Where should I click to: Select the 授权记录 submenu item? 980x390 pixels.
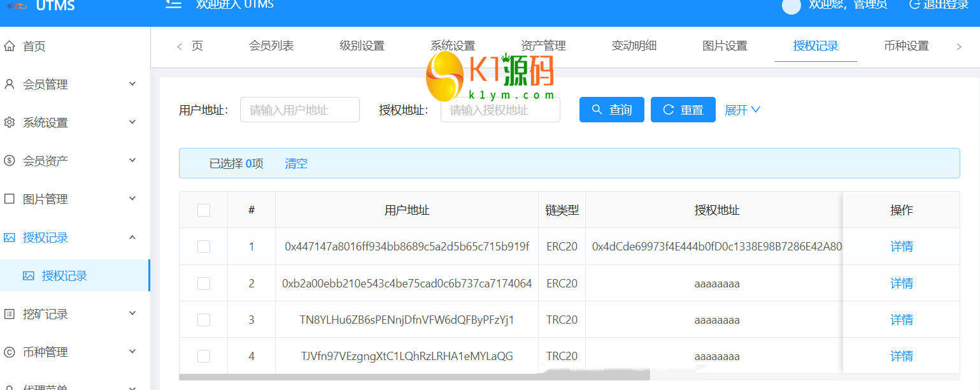point(75,275)
